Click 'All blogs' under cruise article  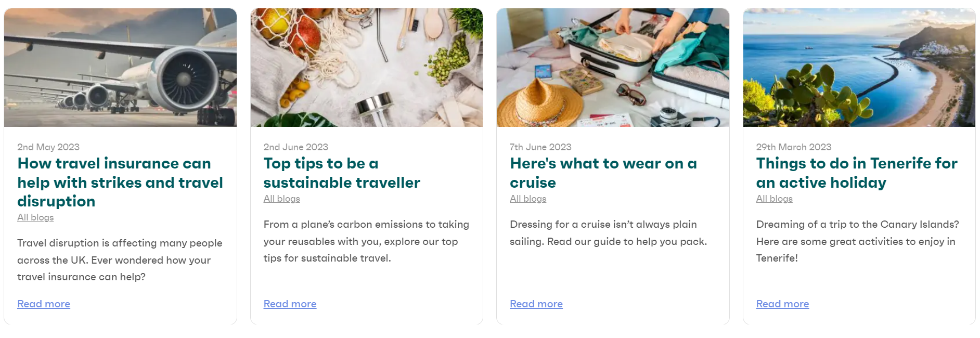pyautogui.click(x=528, y=199)
